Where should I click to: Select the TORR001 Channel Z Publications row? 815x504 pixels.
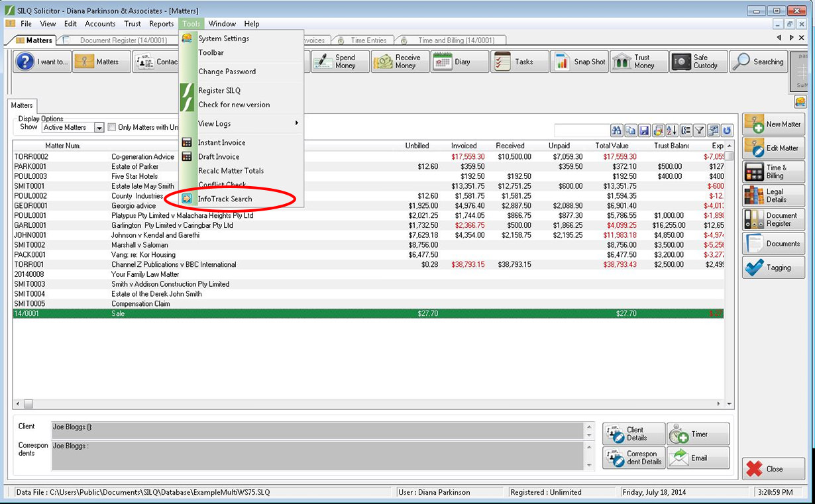[x=368, y=265]
